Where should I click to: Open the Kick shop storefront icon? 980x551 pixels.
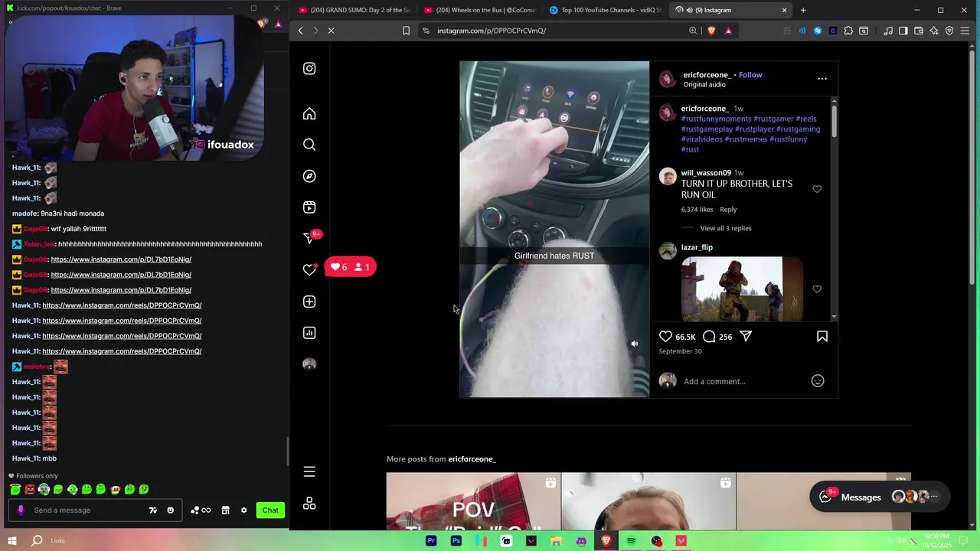click(x=225, y=510)
